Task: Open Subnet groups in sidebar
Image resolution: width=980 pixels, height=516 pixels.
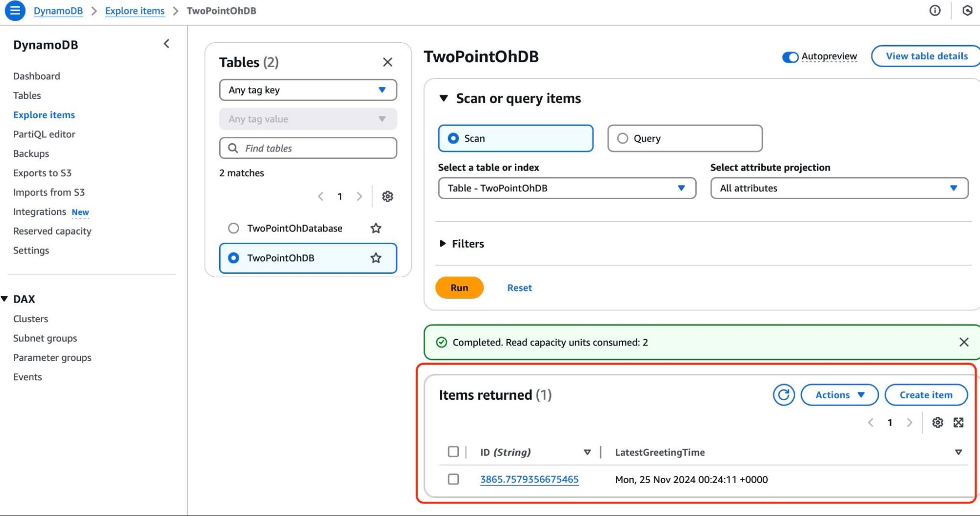Action: pos(45,338)
